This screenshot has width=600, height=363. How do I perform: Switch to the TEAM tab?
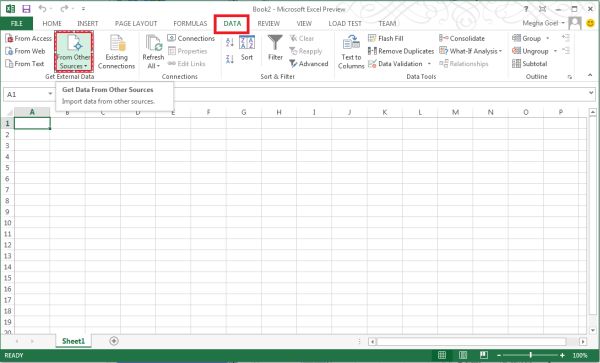[387, 23]
